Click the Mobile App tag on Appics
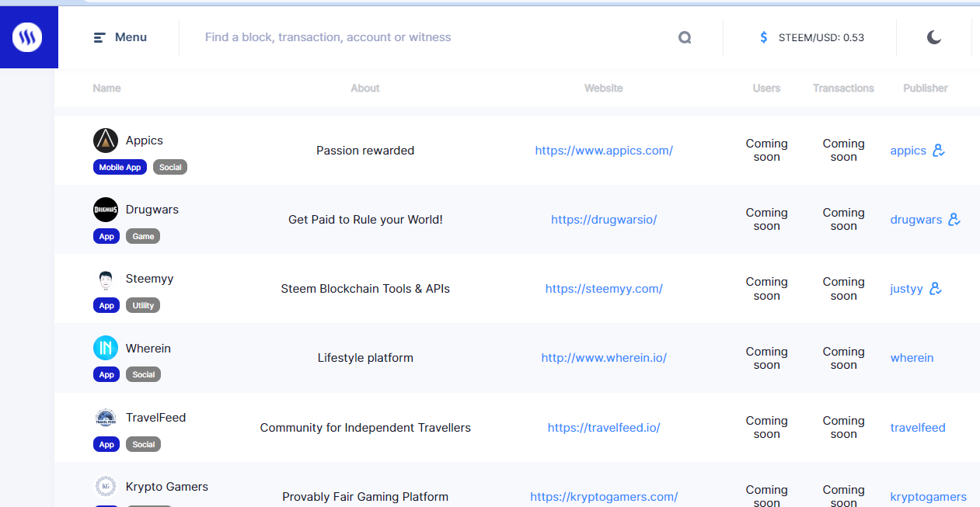980x507 pixels. point(120,167)
